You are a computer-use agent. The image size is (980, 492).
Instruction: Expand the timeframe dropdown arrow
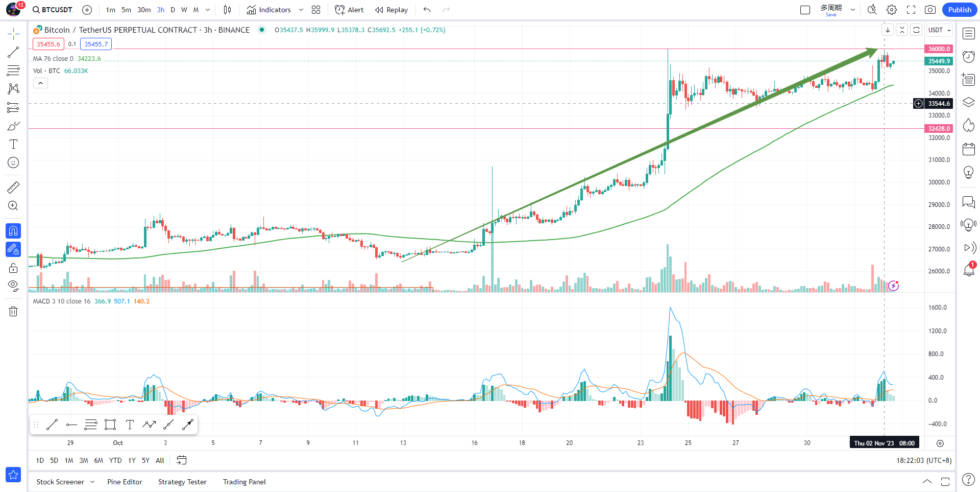pos(208,10)
